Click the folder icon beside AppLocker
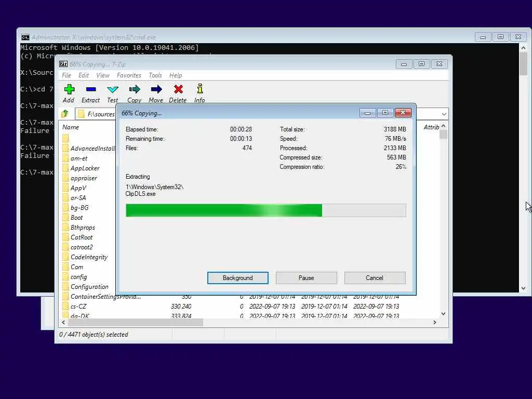The width and height of the screenshot is (532, 399). point(65,168)
